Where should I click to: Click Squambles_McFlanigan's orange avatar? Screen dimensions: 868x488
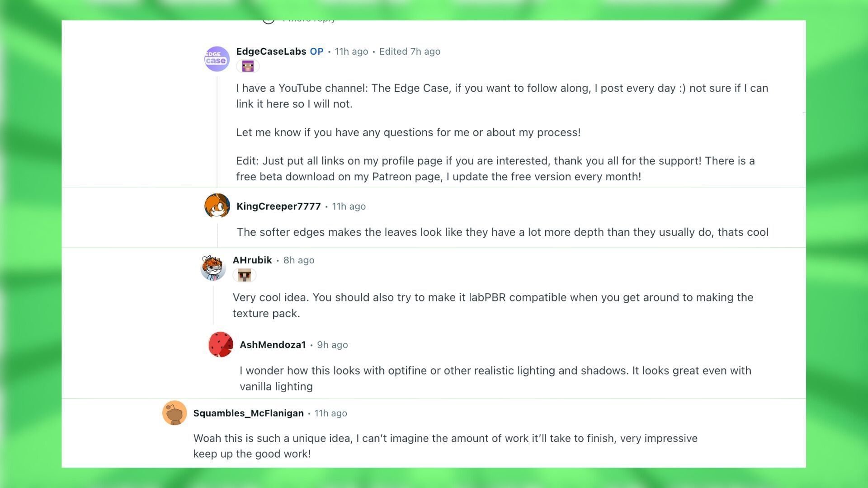point(175,413)
